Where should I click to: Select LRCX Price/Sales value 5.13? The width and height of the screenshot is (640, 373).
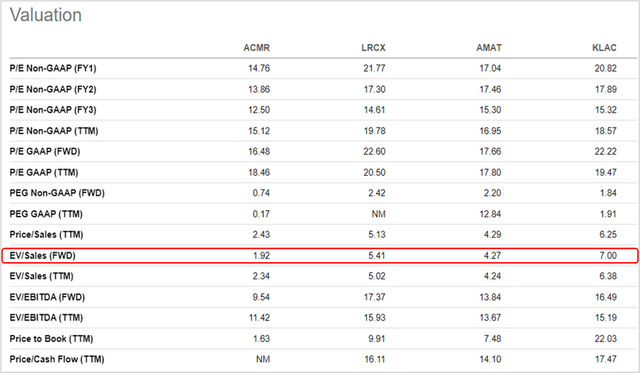coord(376,235)
